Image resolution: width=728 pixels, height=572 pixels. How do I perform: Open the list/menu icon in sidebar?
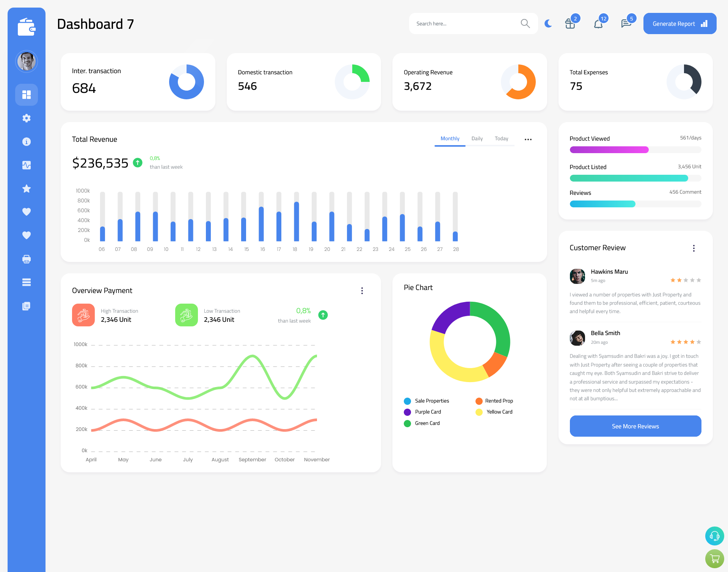click(26, 282)
